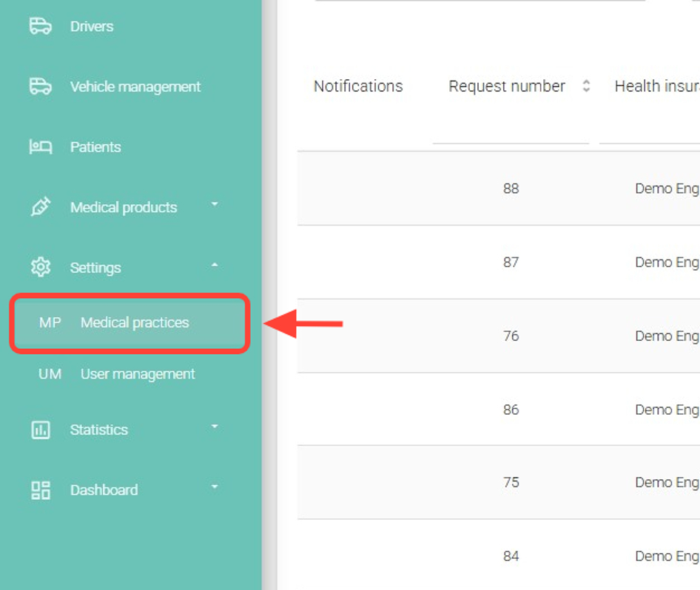700x590 pixels.
Task: Open Medical practices settings page
Action: [x=135, y=322]
